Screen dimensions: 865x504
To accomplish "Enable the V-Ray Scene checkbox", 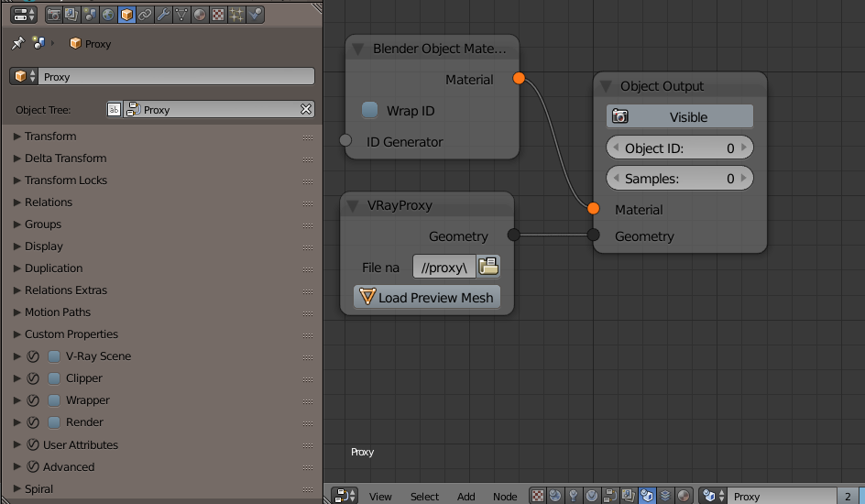I will [x=54, y=356].
